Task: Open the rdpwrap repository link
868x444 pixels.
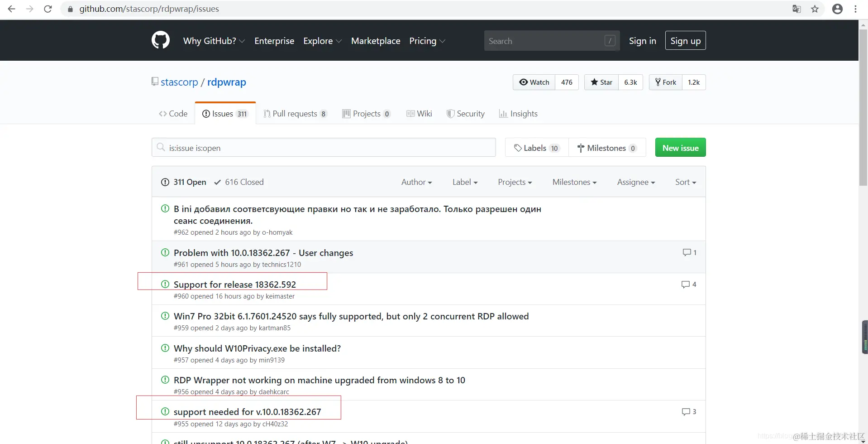Action: (x=227, y=82)
